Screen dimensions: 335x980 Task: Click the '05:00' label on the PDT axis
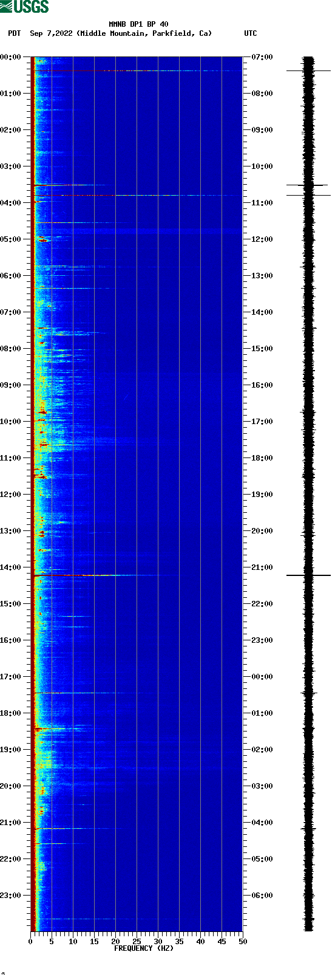click(10, 239)
